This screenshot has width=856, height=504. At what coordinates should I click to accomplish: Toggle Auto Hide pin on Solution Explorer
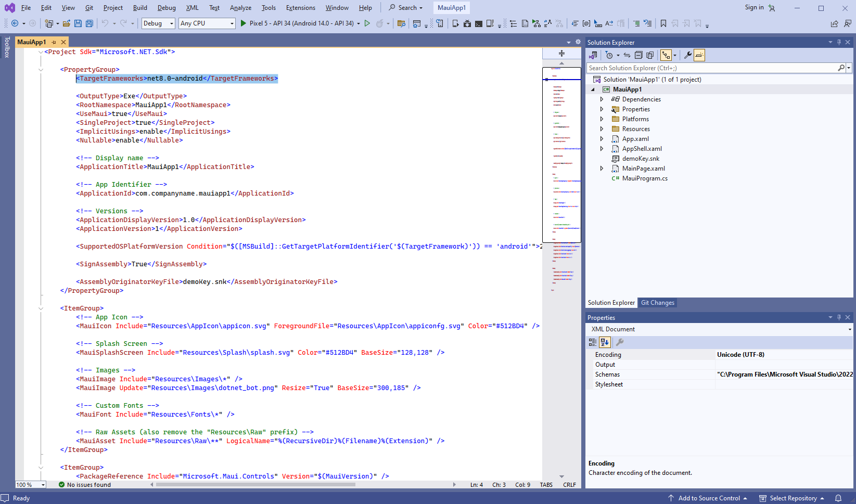839,42
